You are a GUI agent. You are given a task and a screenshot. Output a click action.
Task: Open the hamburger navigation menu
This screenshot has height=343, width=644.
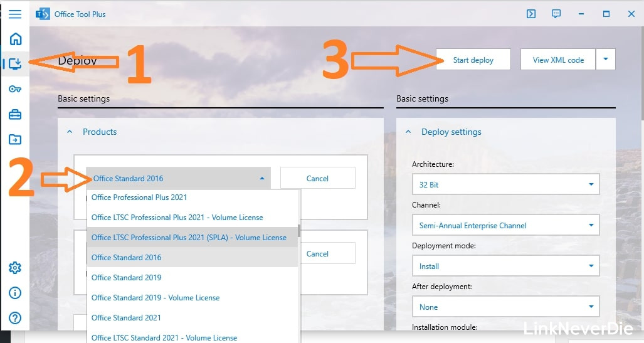point(15,14)
